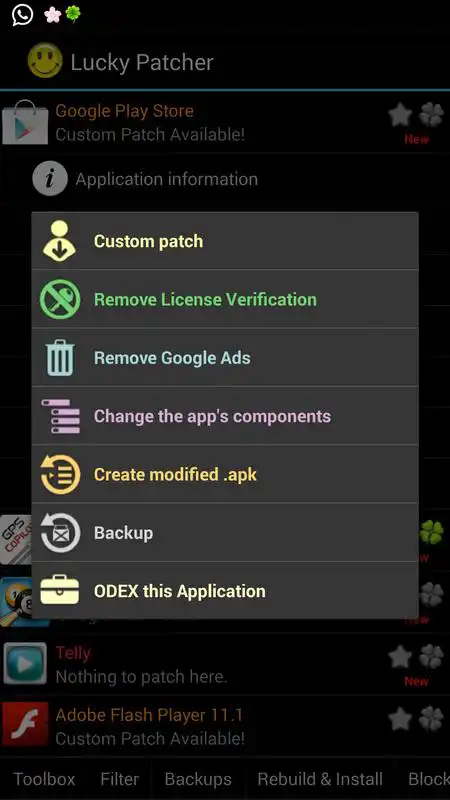
Task: Toggle the clover on Google Play Store row
Action: (x=431, y=115)
